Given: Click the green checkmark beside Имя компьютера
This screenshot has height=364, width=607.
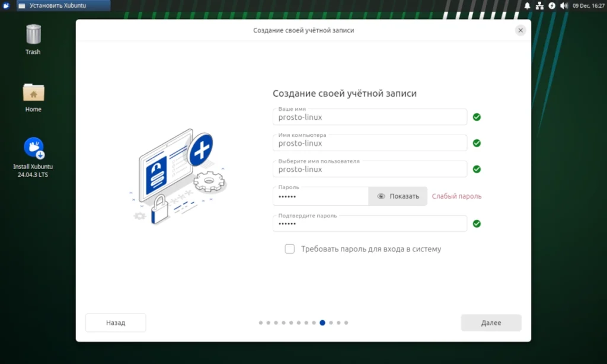Looking at the screenshot, I should pos(477,143).
